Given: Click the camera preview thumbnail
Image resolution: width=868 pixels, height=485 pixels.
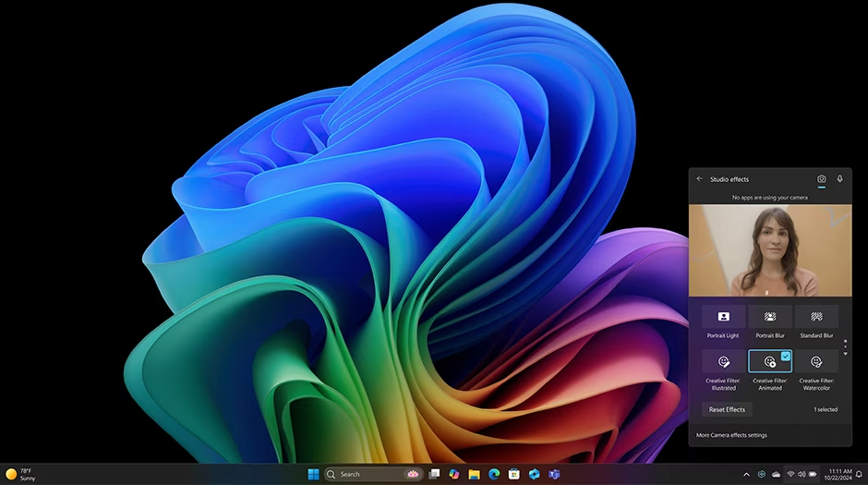Looking at the screenshot, I should point(770,250).
